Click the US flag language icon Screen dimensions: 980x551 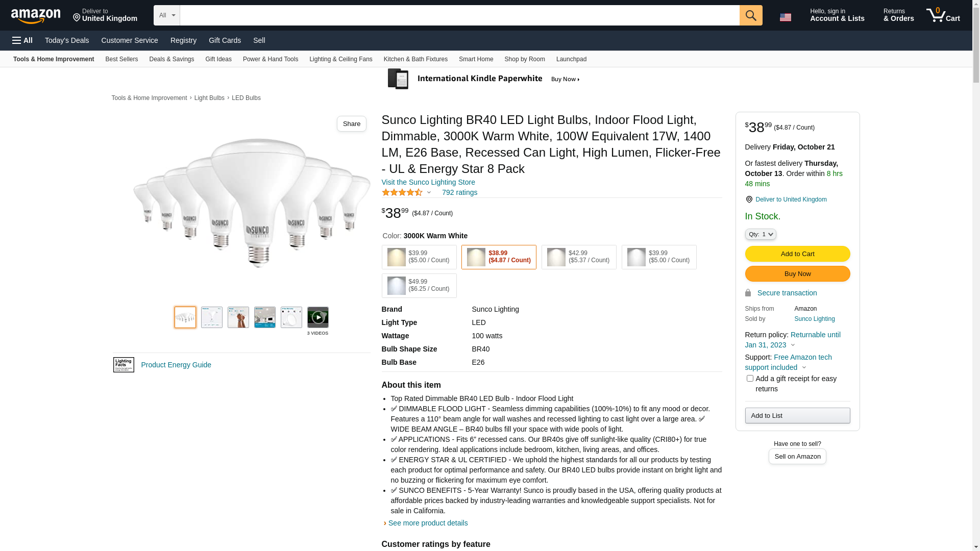[785, 17]
